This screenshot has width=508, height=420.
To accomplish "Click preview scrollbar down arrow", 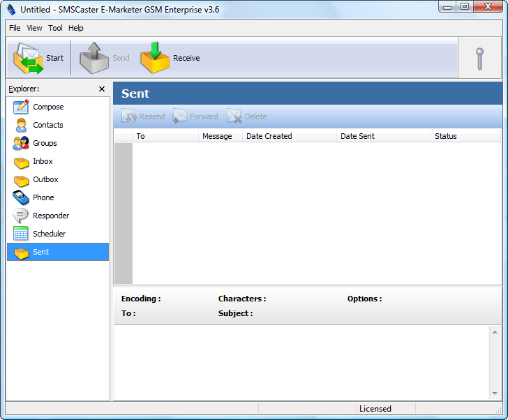I will tap(495, 393).
